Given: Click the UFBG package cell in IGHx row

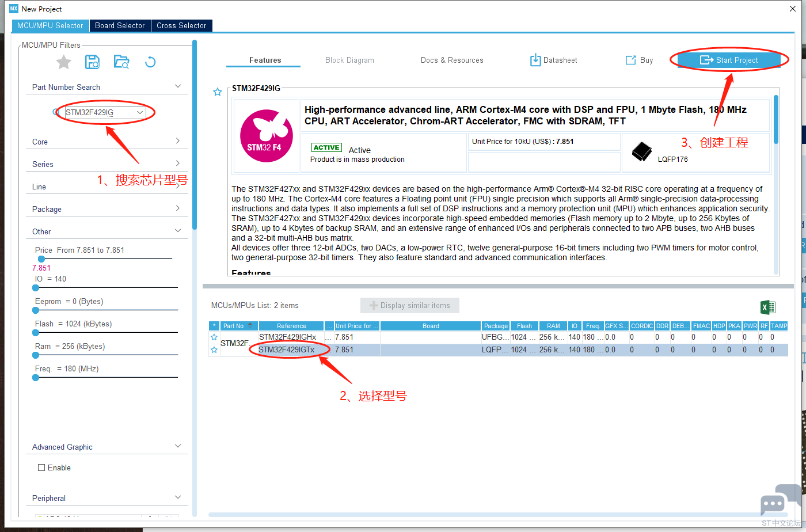Looking at the screenshot, I should (496, 337).
